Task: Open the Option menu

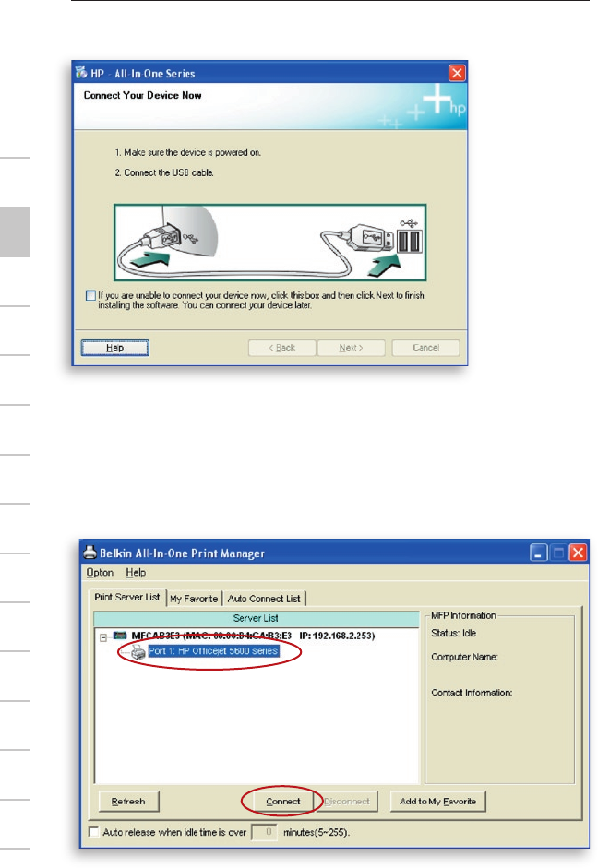Action: coord(100,573)
